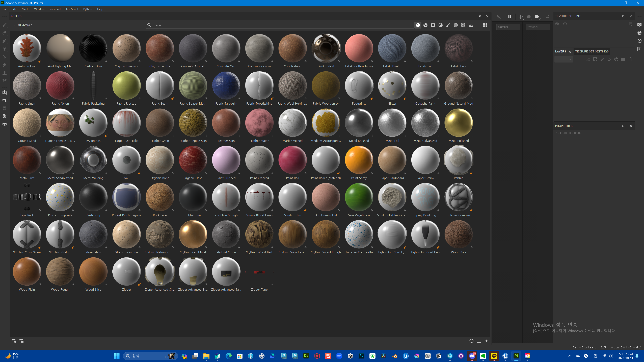644x362 pixels.
Task: Select the Brushes asset filter icon
Action: click(x=448, y=25)
